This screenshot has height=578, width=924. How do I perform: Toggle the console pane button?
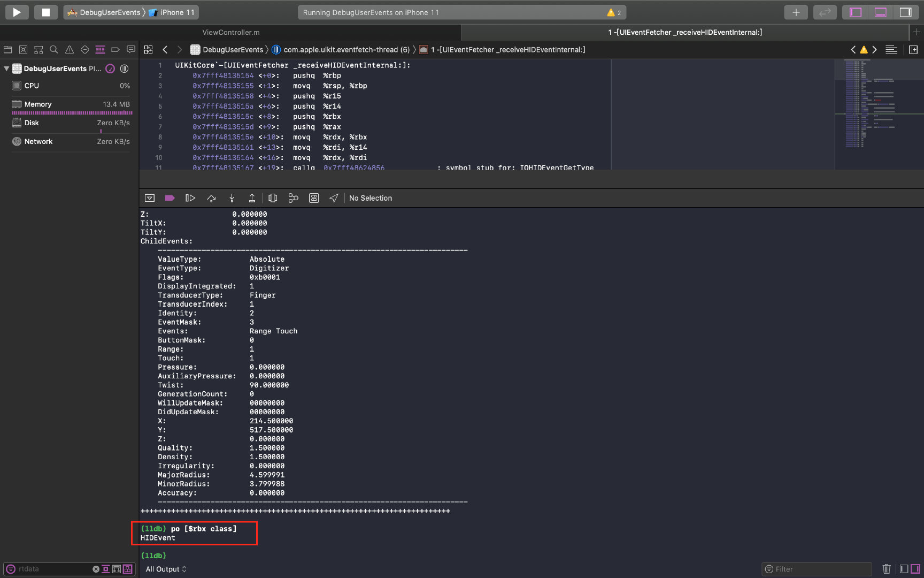pyautogui.click(x=915, y=569)
